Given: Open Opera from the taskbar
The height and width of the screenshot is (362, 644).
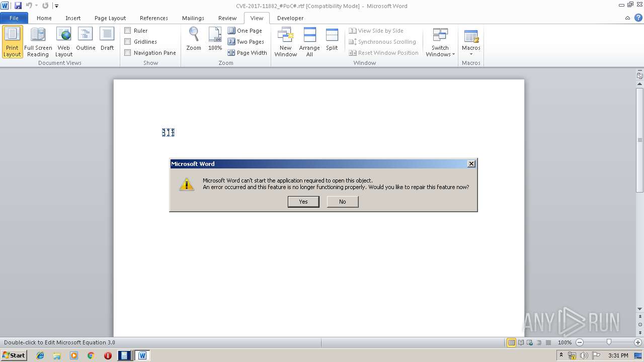Looking at the screenshot, I should [x=108, y=355].
